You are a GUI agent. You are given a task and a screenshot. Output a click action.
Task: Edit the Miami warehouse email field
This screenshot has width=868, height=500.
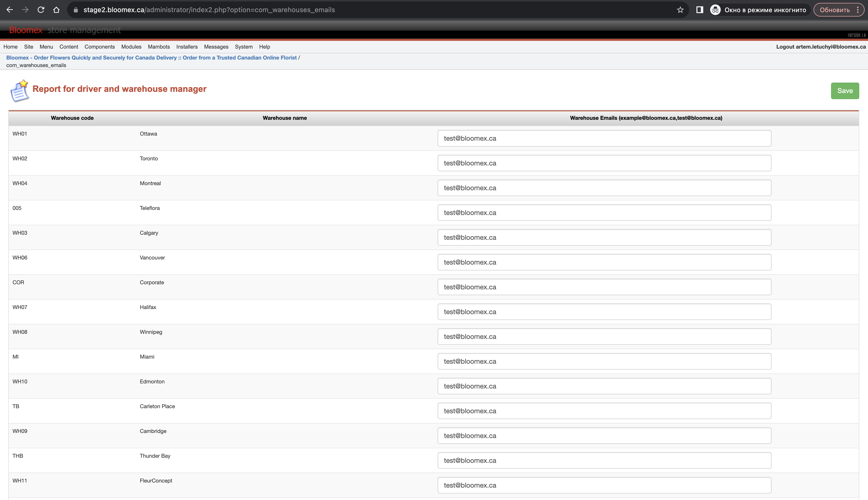(604, 361)
